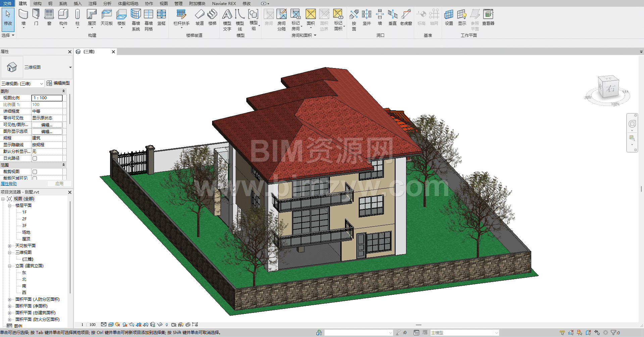
Task: Toggle select links icon in status bar
Action: (562, 333)
